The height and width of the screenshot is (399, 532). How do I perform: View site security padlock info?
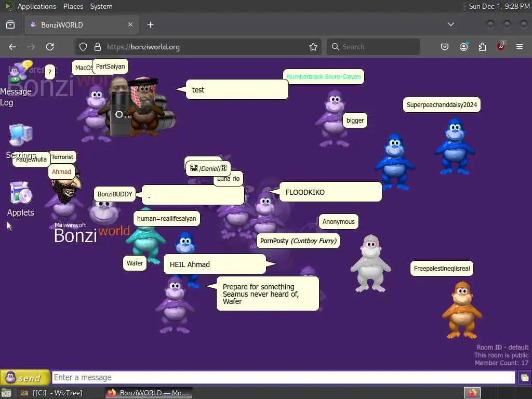98,47
